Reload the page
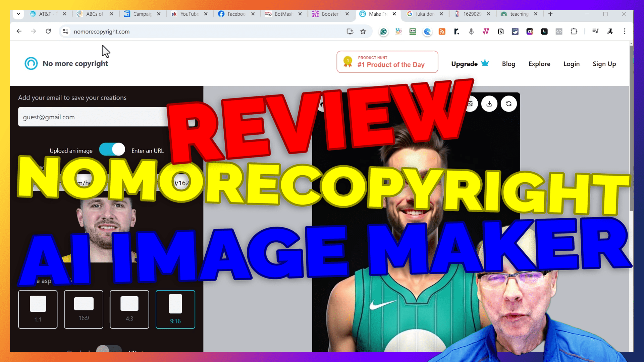The height and width of the screenshot is (362, 644). pos(48,31)
